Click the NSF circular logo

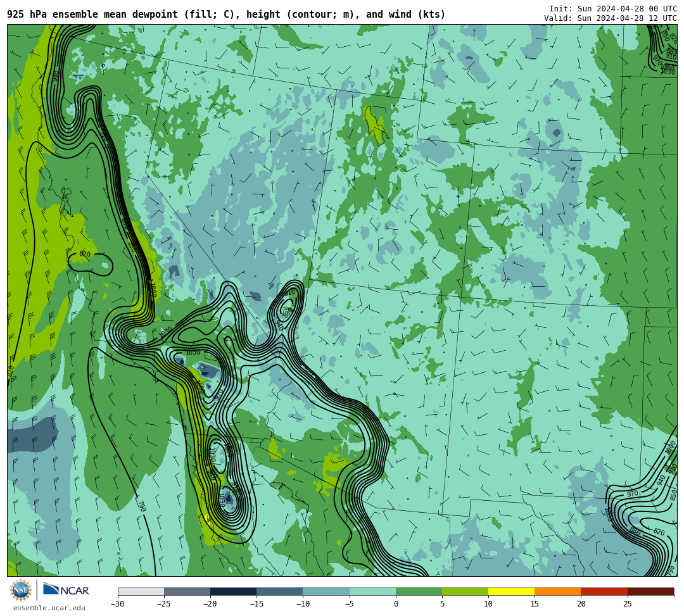coord(20,591)
